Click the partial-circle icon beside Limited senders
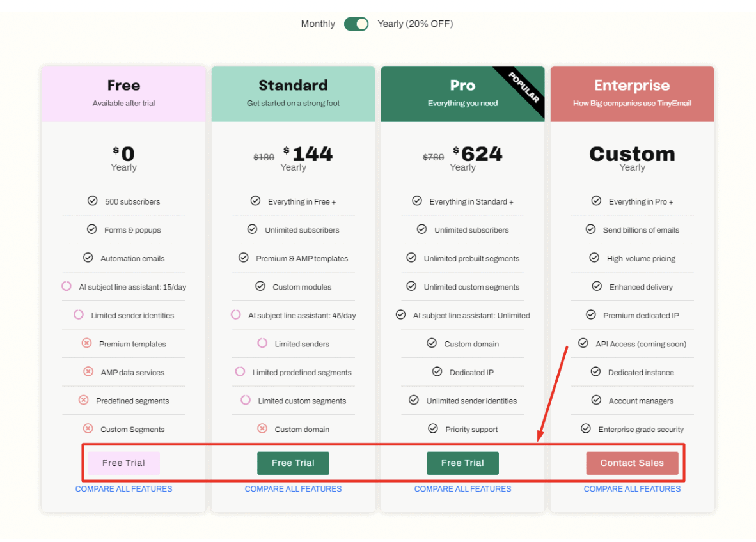Viewport: 756px width, 542px height. point(262,343)
